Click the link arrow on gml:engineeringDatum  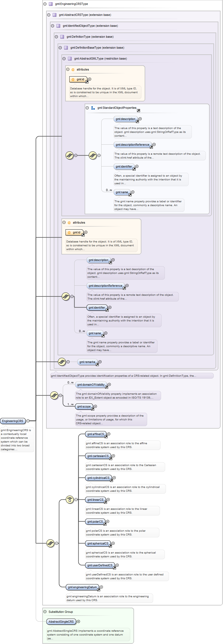99,590
